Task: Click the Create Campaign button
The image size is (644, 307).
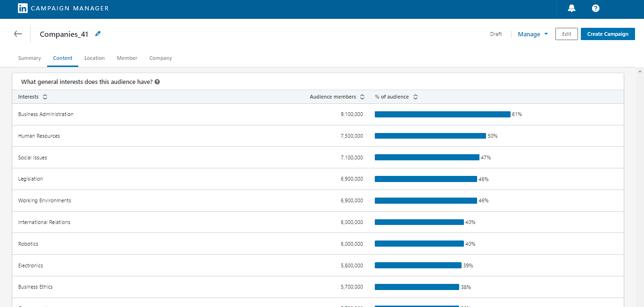Action: [x=608, y=34]
